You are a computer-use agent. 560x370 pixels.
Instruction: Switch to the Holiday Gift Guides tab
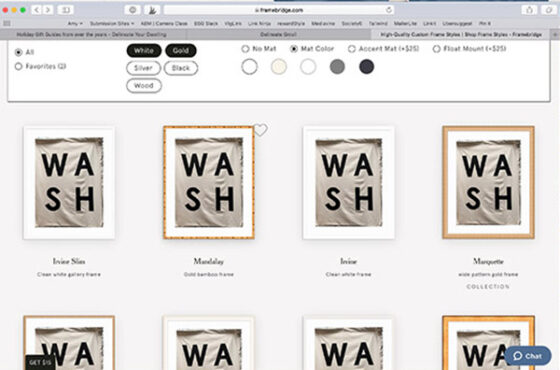pos(92,35)
